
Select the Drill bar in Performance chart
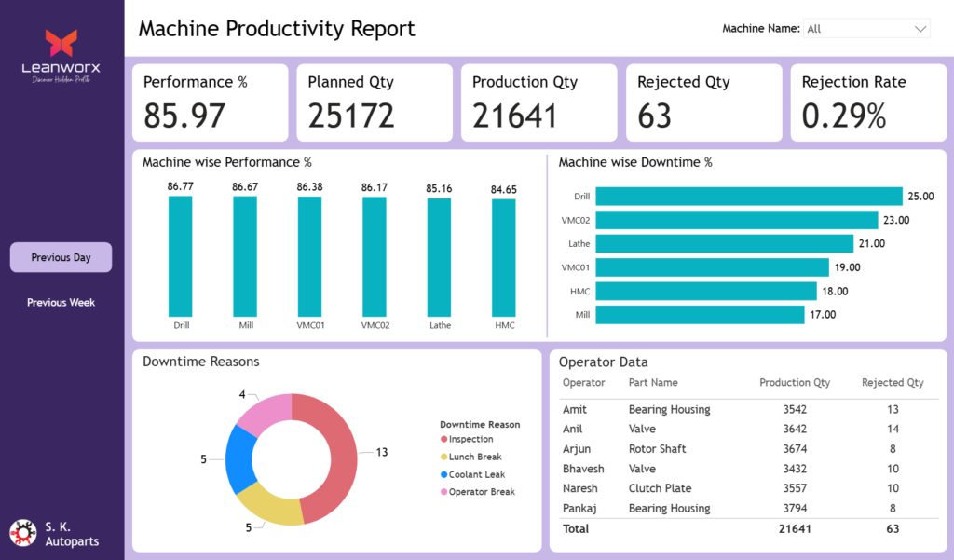pos(180,256)
